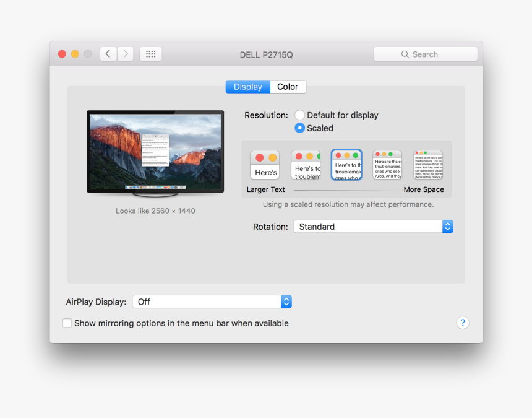Select the fourth scaled resolution option
The height and width of the screenshot is (418, 532).
click(x=387, y=164)
